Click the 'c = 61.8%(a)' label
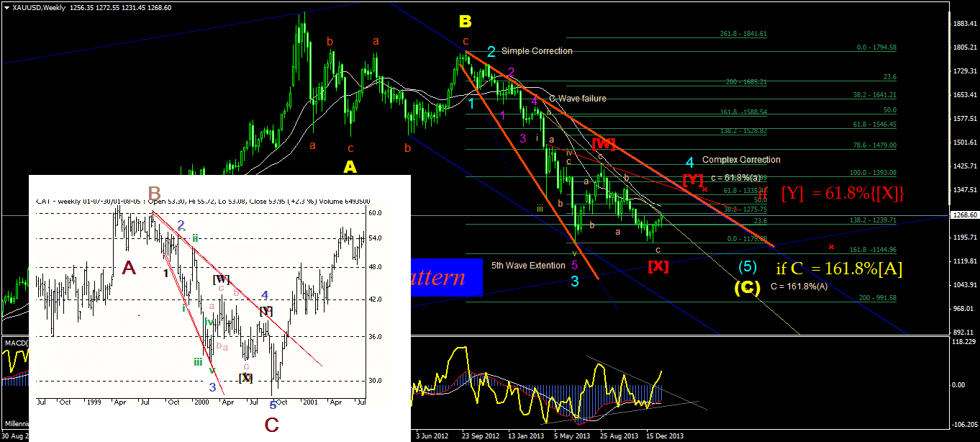 pyautogui.click(x=735, y=177)
